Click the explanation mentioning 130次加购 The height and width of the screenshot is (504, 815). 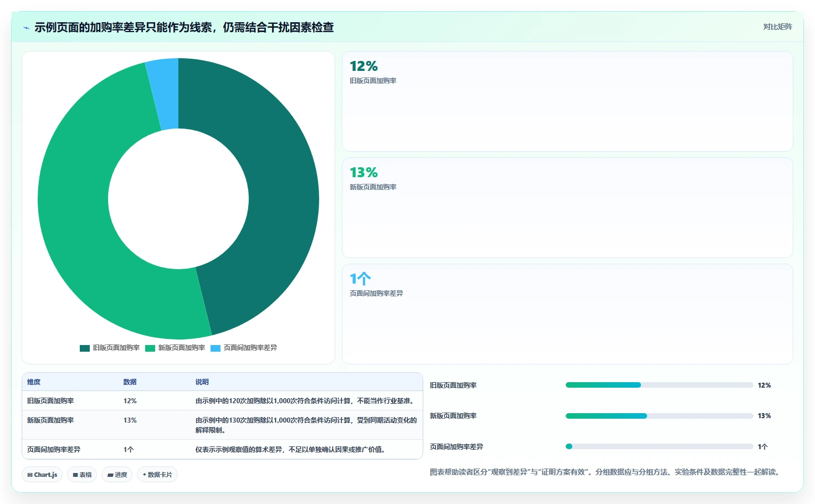(x=306, y=425)
